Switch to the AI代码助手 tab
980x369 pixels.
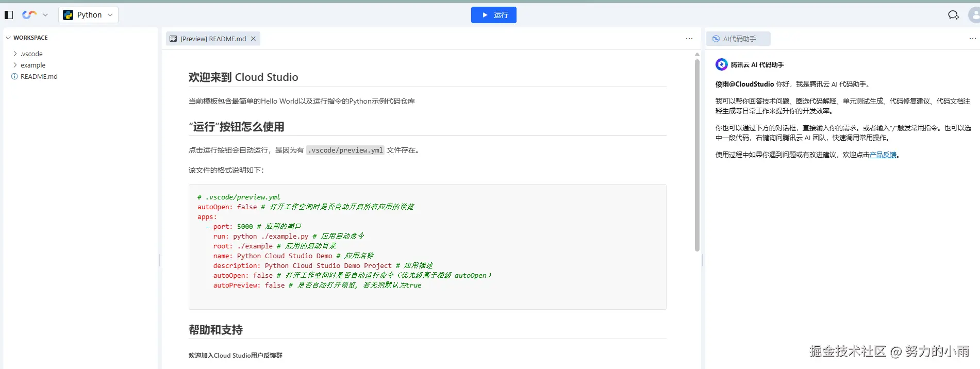coord(738,39)
